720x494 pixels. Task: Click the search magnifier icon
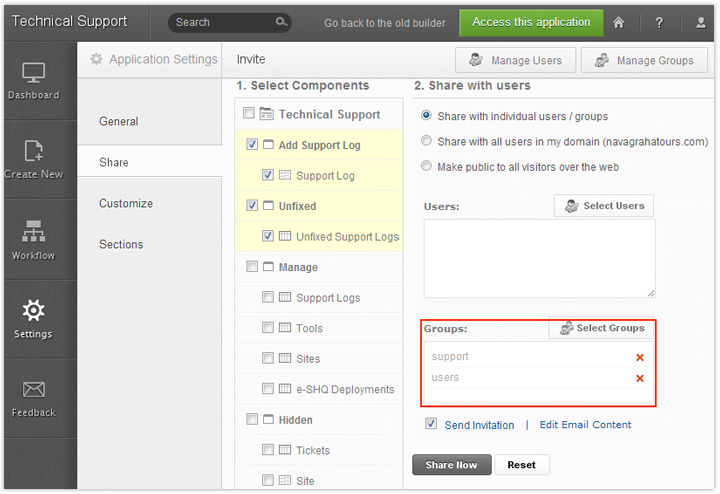tap(281, 22)
